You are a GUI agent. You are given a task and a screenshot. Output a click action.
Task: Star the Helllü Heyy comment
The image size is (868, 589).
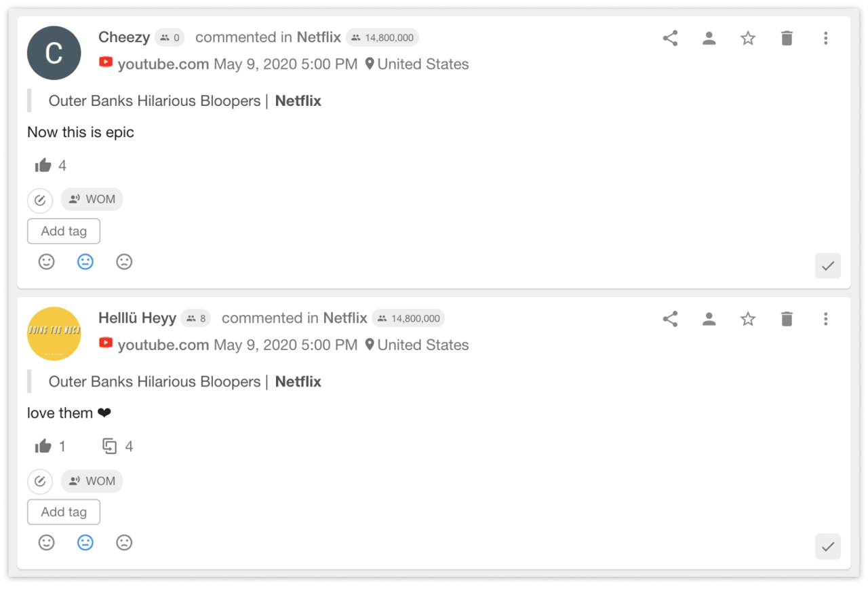pyautogui.click(x=748, y=319)
